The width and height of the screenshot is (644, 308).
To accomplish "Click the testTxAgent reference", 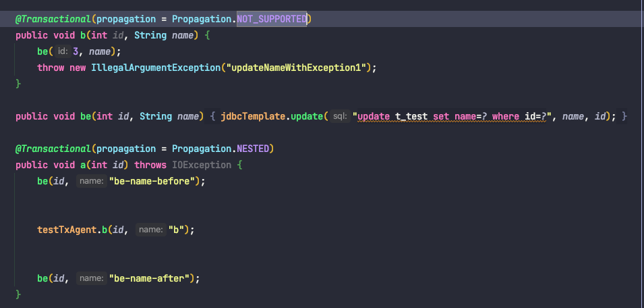I will tap(67, 230).
